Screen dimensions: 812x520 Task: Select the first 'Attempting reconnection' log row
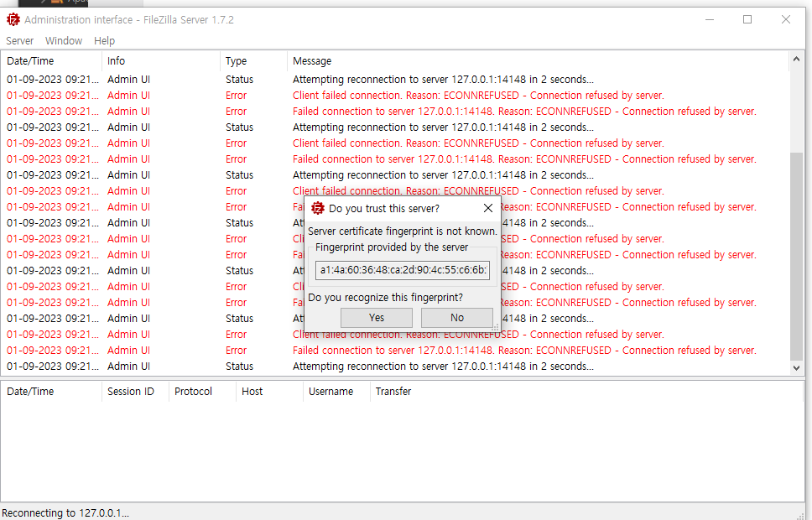click(x=395, y=79)
